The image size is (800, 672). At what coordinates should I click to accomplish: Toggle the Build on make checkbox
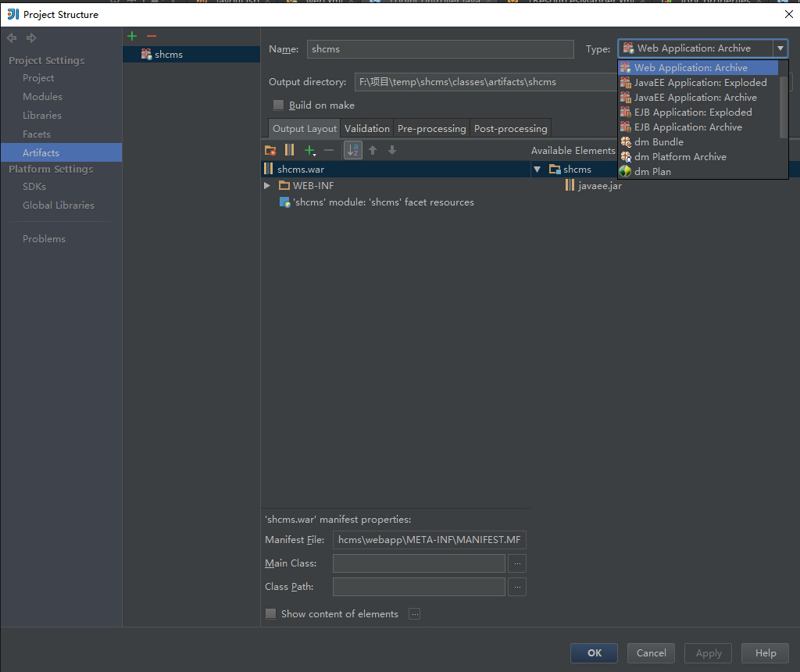pyautogui.click(x=279, y=105)
